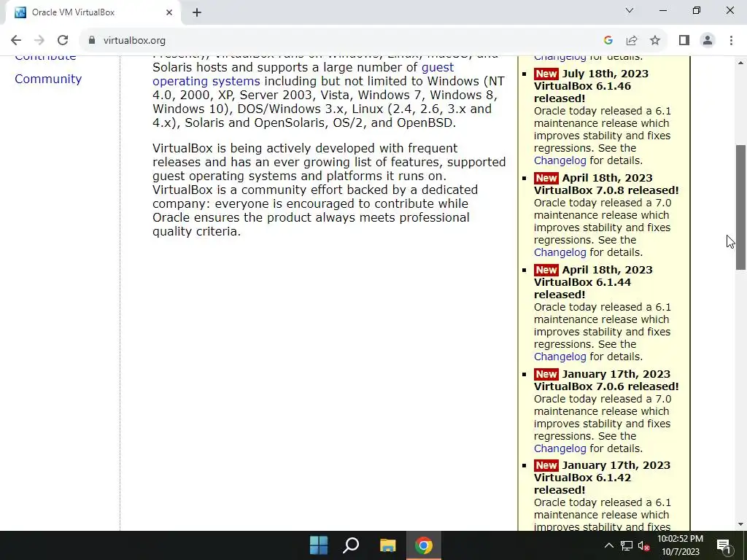Open the Community sidebar link

48,79
